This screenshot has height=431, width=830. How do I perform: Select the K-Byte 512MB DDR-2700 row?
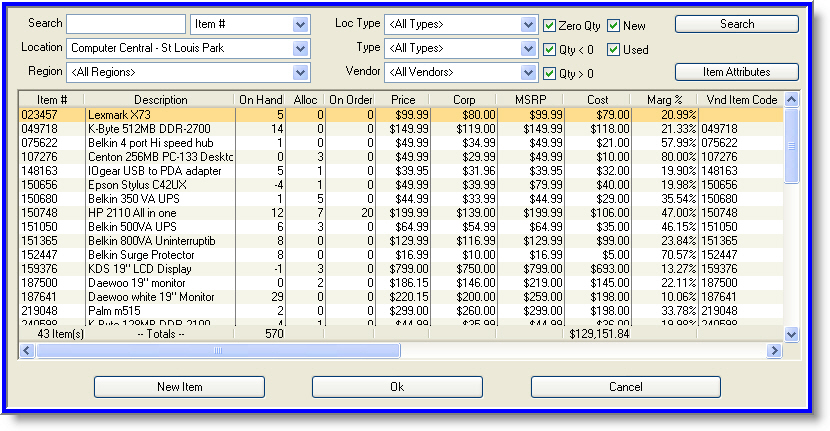(x=401, y=129)
